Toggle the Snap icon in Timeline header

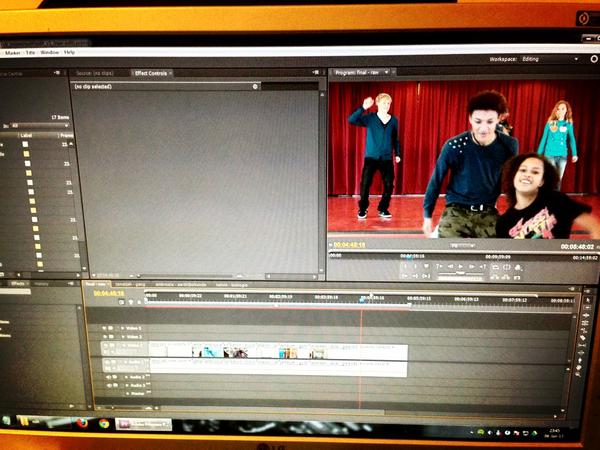(x=121, y=302)
